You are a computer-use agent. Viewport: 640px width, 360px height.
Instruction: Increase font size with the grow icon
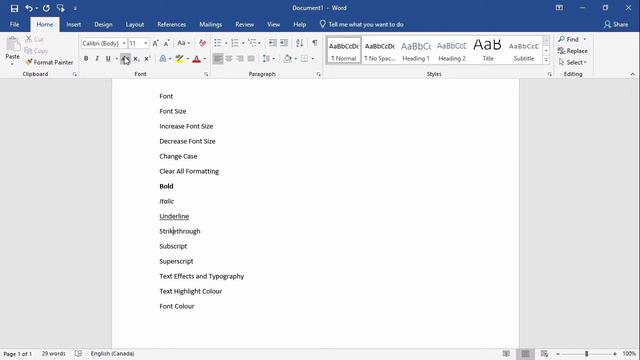pyautogui.click(x=156, y=43)
